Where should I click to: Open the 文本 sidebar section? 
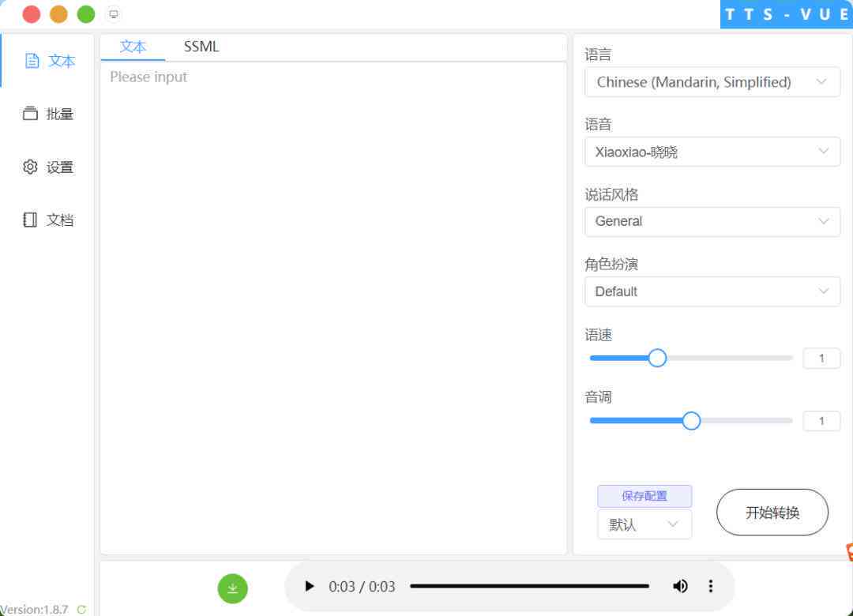[x=49, y=61]
